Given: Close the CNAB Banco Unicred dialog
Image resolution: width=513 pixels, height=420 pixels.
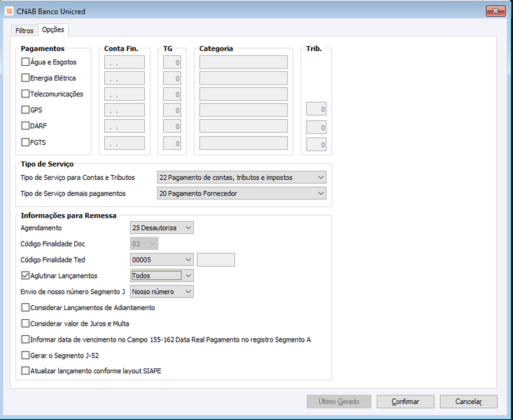Looking at the screenshot, I should tap(496, 10).
